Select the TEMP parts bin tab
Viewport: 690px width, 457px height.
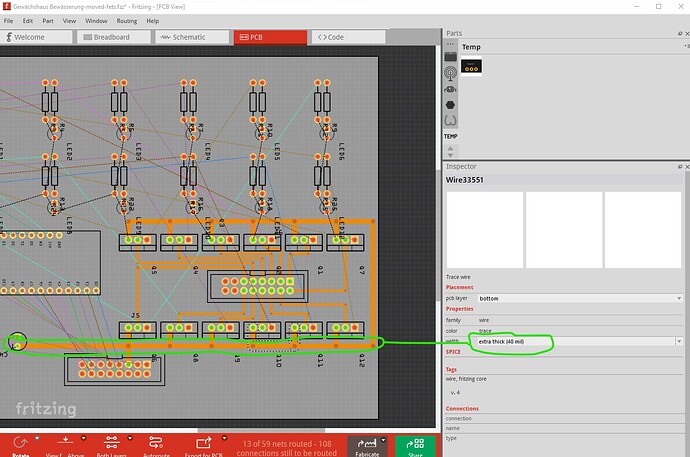[451, 136]
